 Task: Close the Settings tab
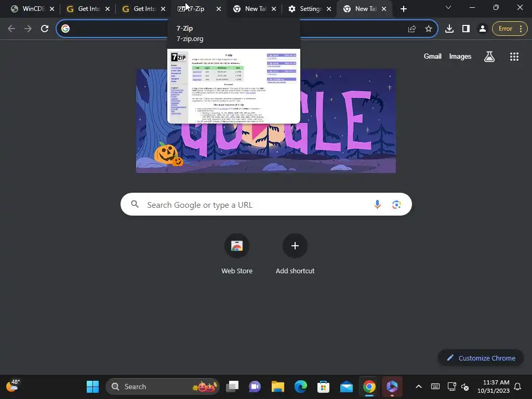[328, 9]
